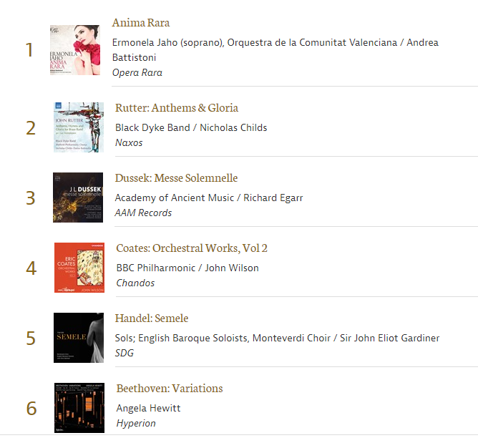Click the Opera Rara label name
Screen dimensions: 478x448
click(x=137, y=72)
